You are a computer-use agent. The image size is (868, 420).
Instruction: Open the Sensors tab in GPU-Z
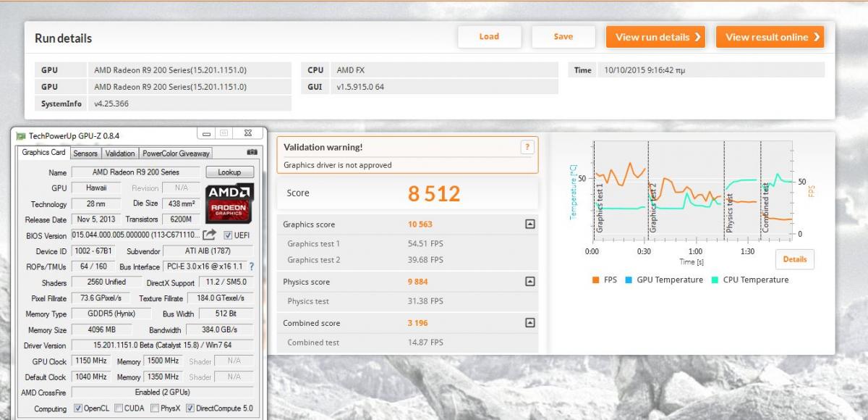[x=85, y=154]
